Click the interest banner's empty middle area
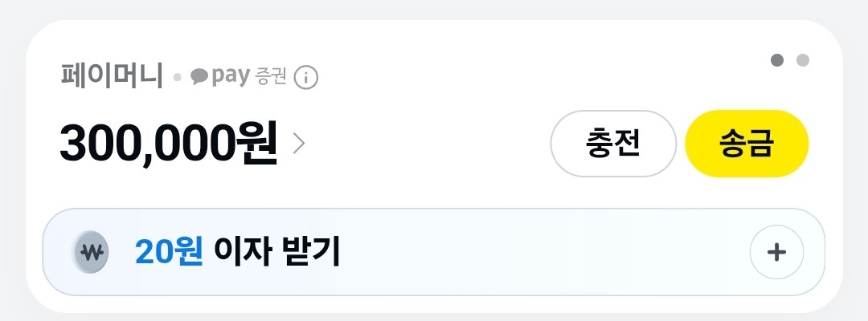 click(547, 253)
